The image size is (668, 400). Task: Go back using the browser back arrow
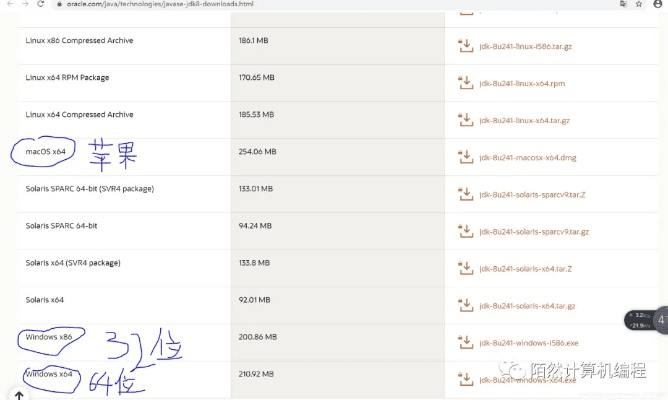8,5
